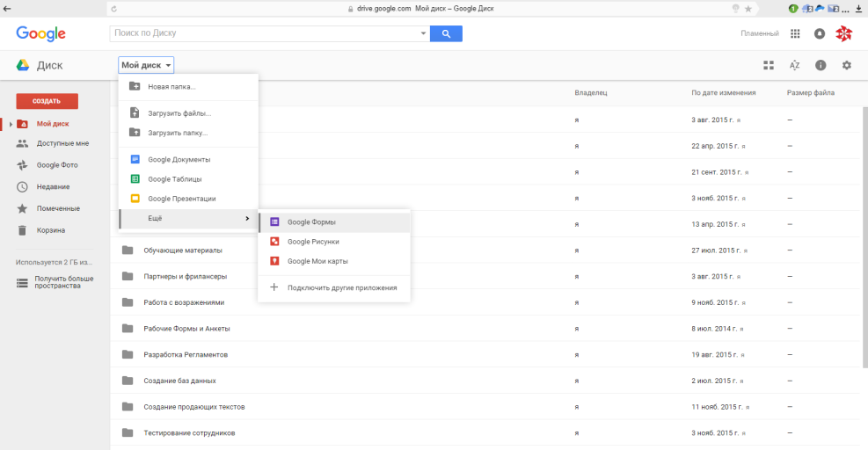The width and height of the screenshot is (868, 450).
Task: Open search options dropdown arrow
Action: click(423, 33)
